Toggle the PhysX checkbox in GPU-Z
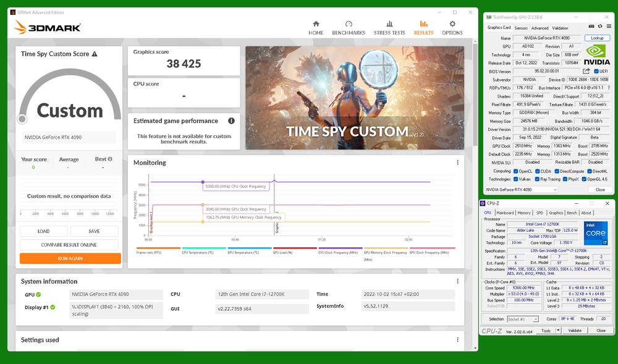Viewport: 618px width, 364px height. 565,179
